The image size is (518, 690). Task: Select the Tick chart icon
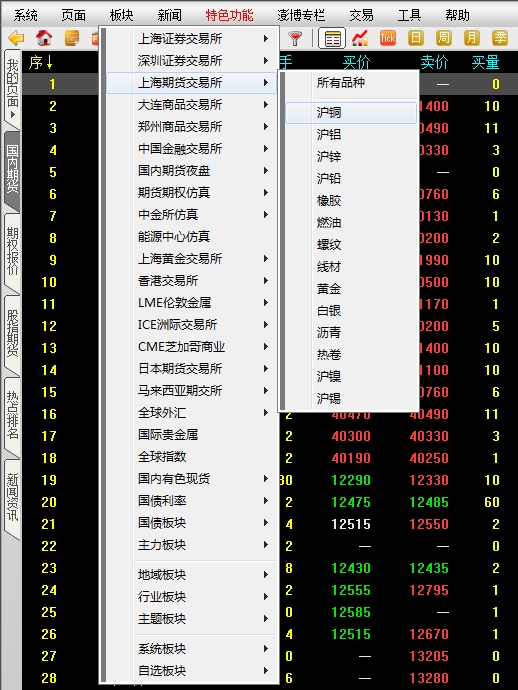(388, 38)
